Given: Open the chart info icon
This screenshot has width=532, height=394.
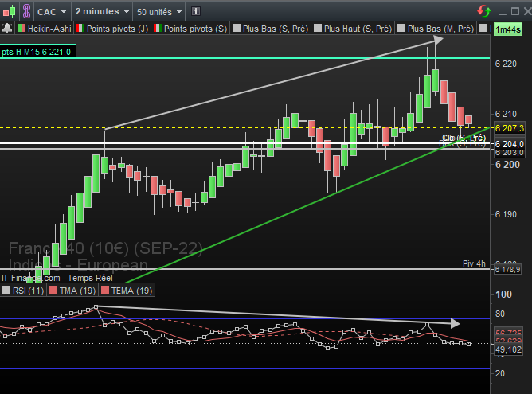Looking at the screenshot, I should click(x=195, y=11).
